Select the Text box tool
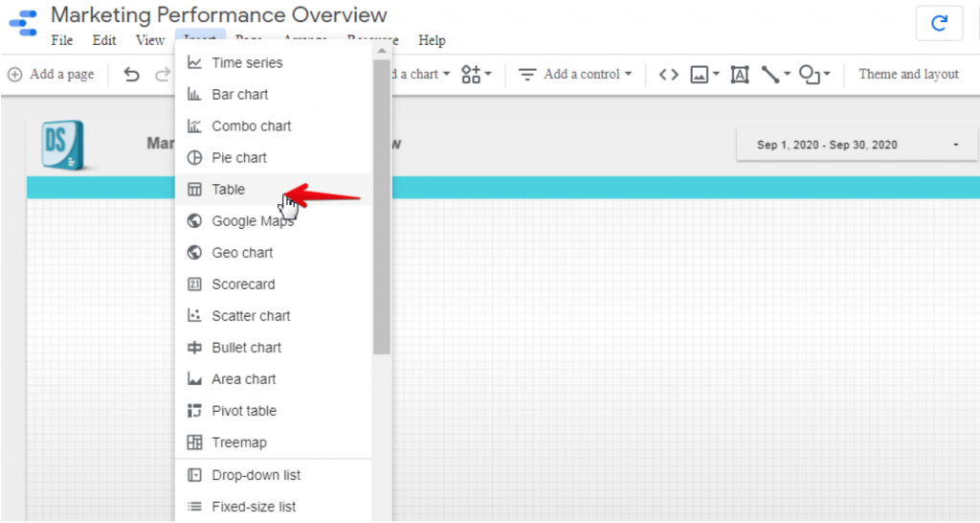 pyautogui.click(x=740, y=75)
